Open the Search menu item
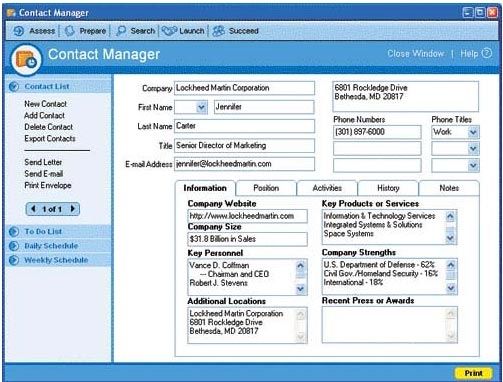Viewport: 503px width, 382px height. tap(143, 31)
